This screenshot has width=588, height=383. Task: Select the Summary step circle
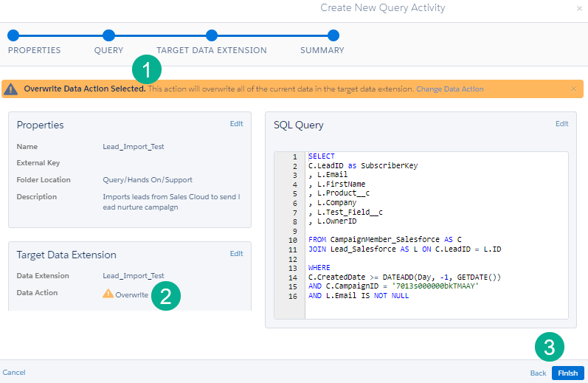(333, 35)
